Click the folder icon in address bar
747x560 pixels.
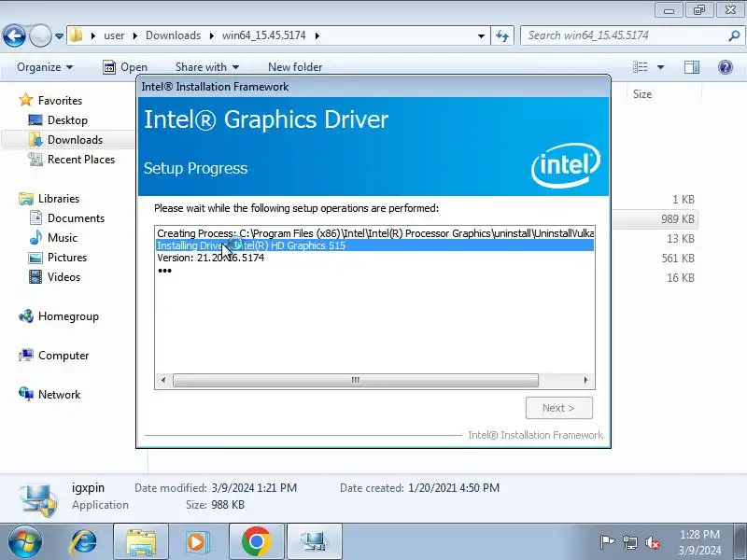click(x=76, y=35)
